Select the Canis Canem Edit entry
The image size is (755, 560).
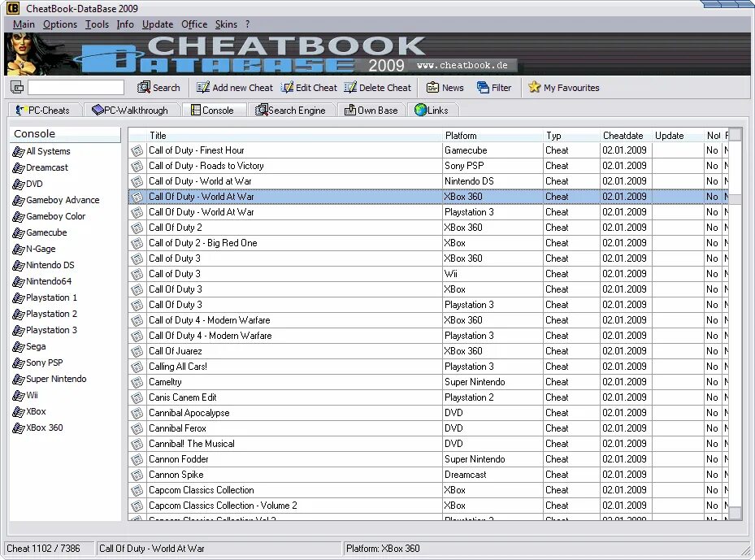pos(428,397)
